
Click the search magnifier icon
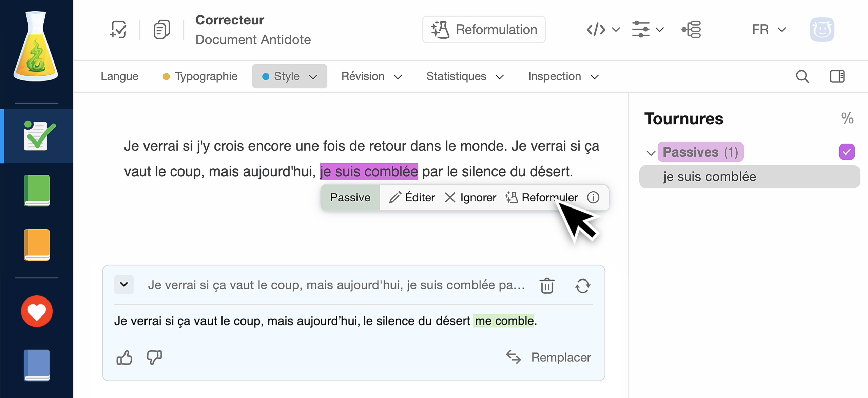point(802,76)
